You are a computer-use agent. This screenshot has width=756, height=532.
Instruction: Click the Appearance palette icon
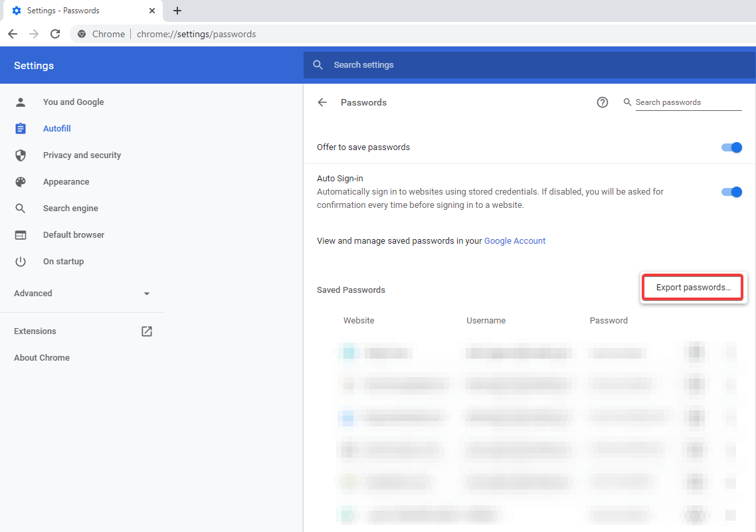tap(21, 181)
